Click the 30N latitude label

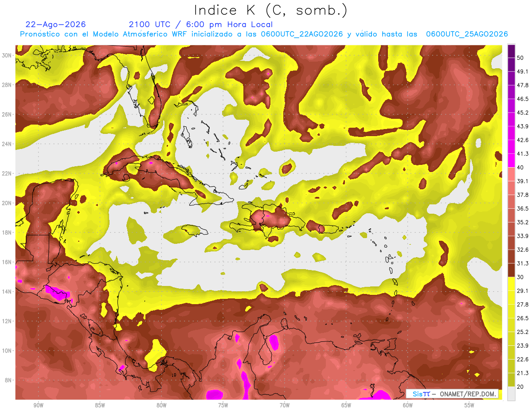pyautogui.click(x=7, y=55)
